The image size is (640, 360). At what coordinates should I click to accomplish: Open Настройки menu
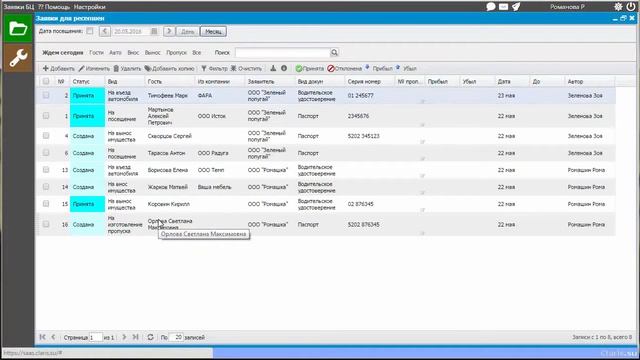click(89, 7)
